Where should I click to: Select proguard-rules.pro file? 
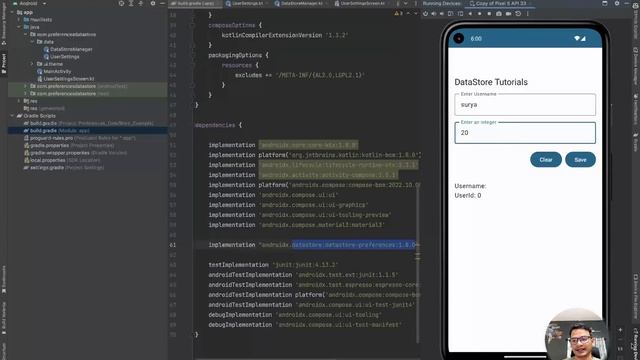pyautogui.click(x=80, y=138)
